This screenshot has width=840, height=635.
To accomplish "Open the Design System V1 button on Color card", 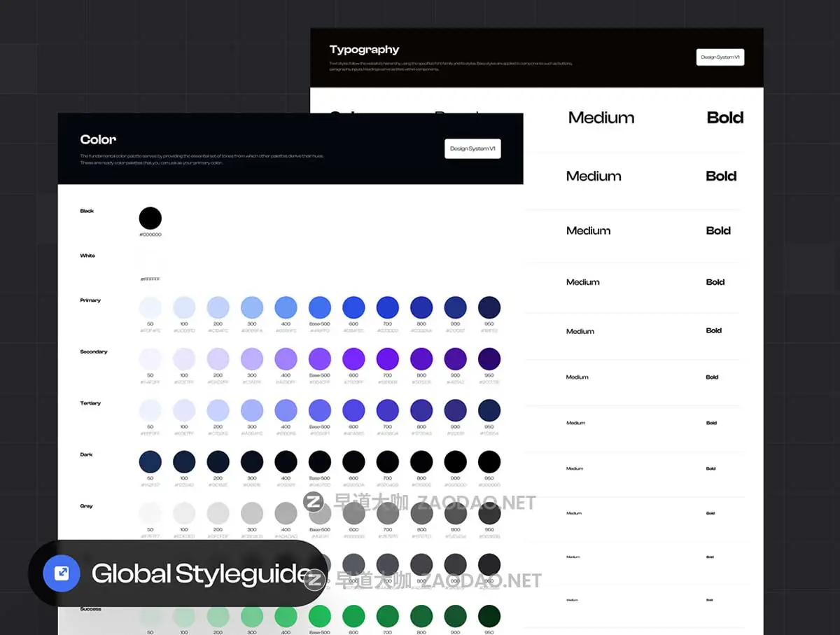I will (472, 148).
